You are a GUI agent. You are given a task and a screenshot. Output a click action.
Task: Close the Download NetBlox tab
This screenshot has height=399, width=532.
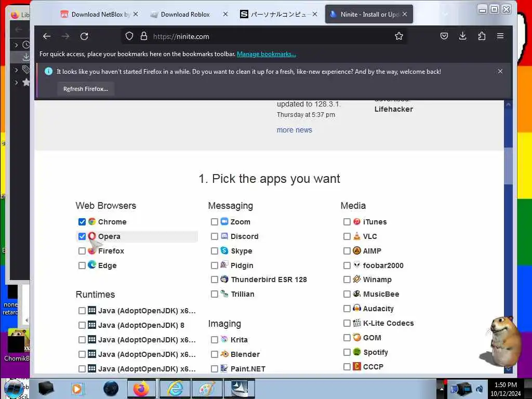pyautogui.click(x=136, y=14)
